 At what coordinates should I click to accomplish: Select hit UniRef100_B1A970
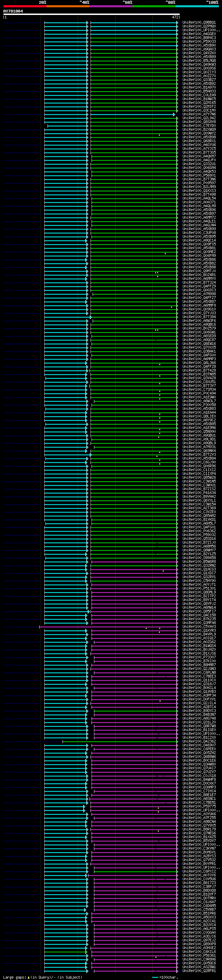[x=199, y=88]
